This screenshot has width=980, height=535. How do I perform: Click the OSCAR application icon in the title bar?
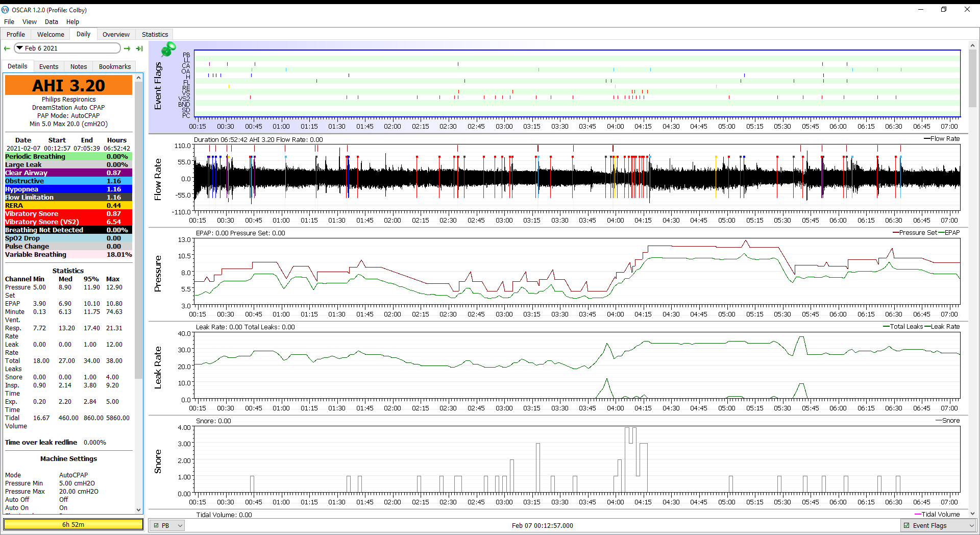(x=5, y=10)
